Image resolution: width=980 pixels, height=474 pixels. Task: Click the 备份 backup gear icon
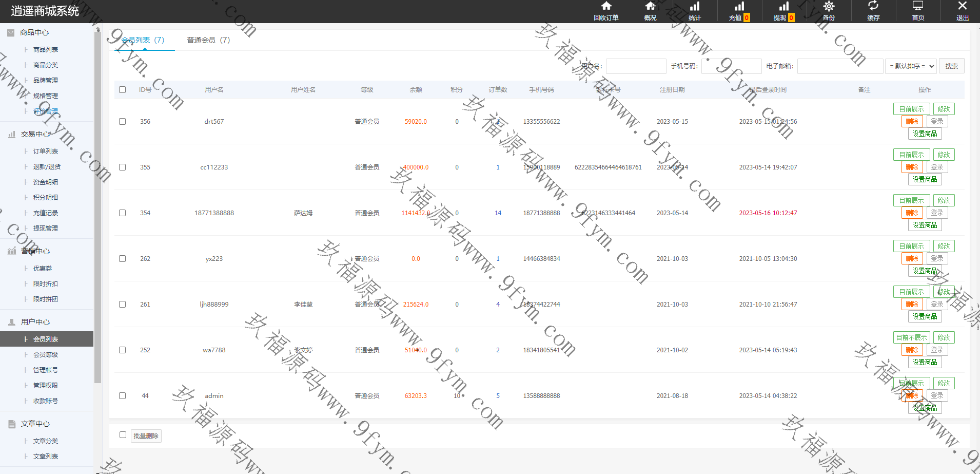coord(829,7)
